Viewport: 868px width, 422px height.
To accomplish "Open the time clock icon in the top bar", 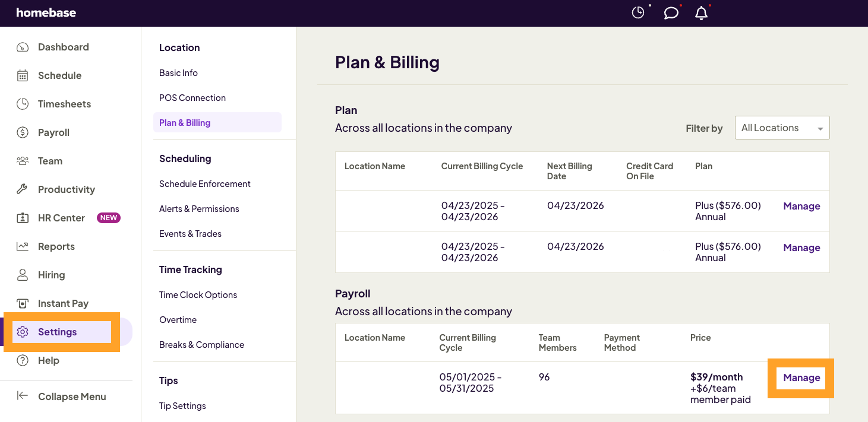I will tap(637, 12).
